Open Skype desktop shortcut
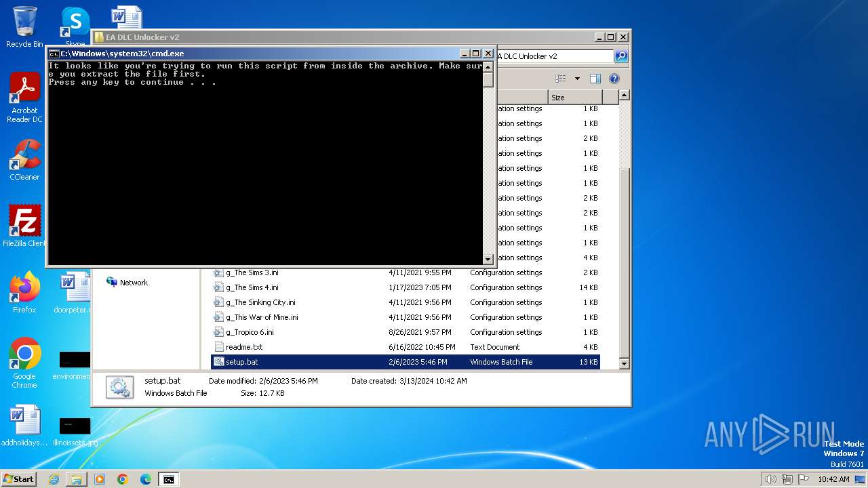This screenshot has height=488, width=868. [75, 27]
